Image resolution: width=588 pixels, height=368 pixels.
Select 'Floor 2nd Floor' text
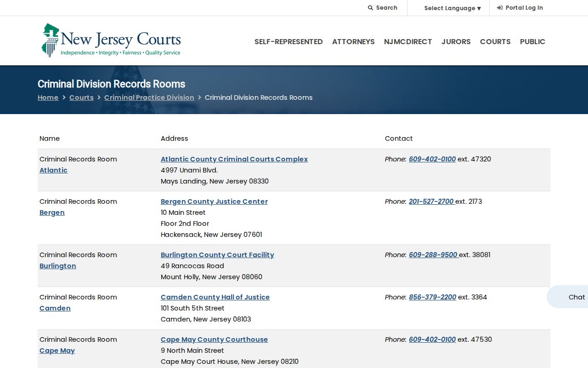click(185, 224)
